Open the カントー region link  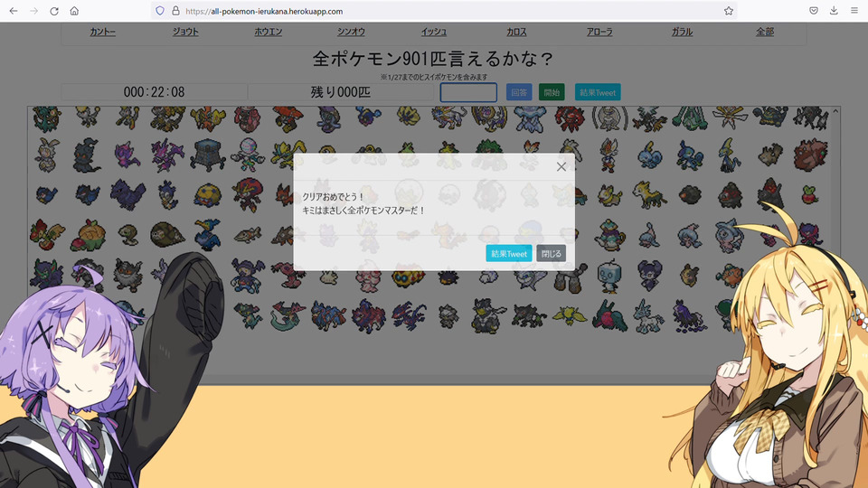tap(102, 33)
